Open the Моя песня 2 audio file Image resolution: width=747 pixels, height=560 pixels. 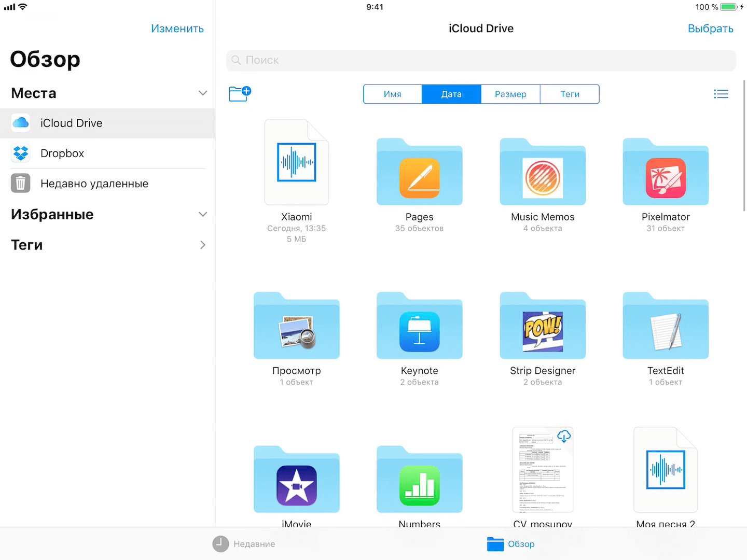pos(666,470)
